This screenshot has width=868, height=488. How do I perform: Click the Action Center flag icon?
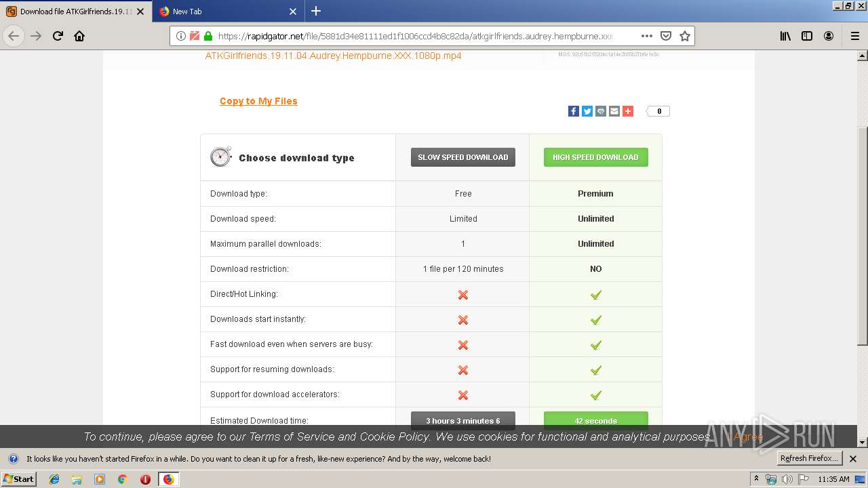tap(804, 479)
